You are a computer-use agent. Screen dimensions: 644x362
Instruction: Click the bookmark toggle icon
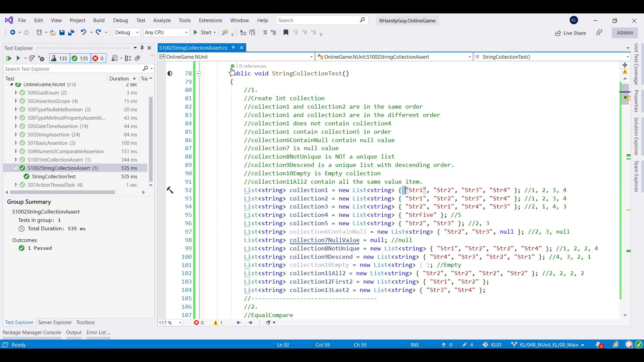click(x=286, y=33)
